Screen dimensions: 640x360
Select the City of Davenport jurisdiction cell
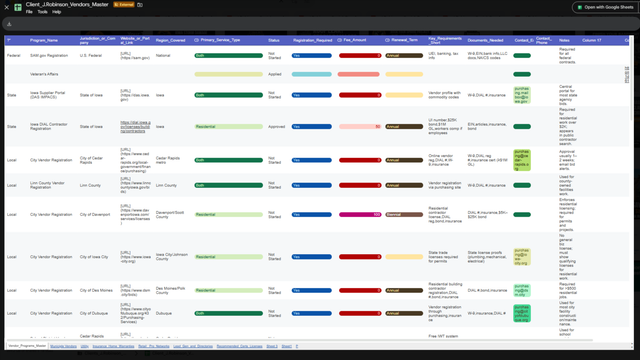pyautogui.click(x=95, y=215)
